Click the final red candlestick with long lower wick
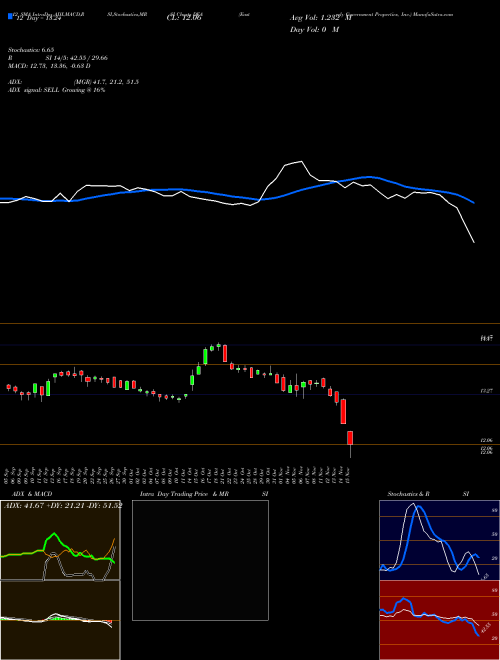Screen dimensions: 500x660 tap(350, 444)
